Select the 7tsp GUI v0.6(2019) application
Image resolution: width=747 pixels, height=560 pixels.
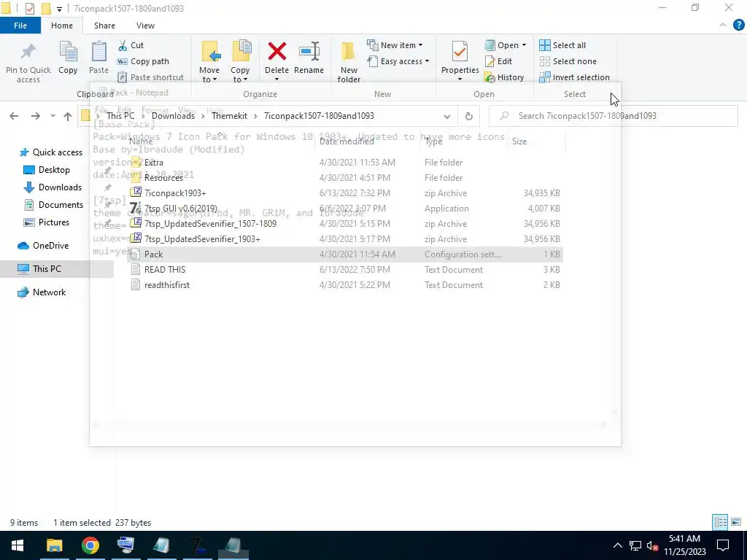(345, 208)
